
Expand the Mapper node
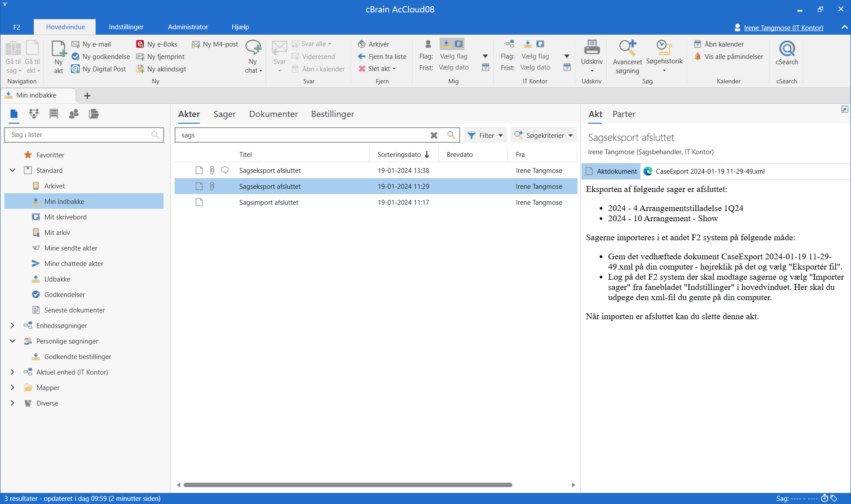pos(12,387)
